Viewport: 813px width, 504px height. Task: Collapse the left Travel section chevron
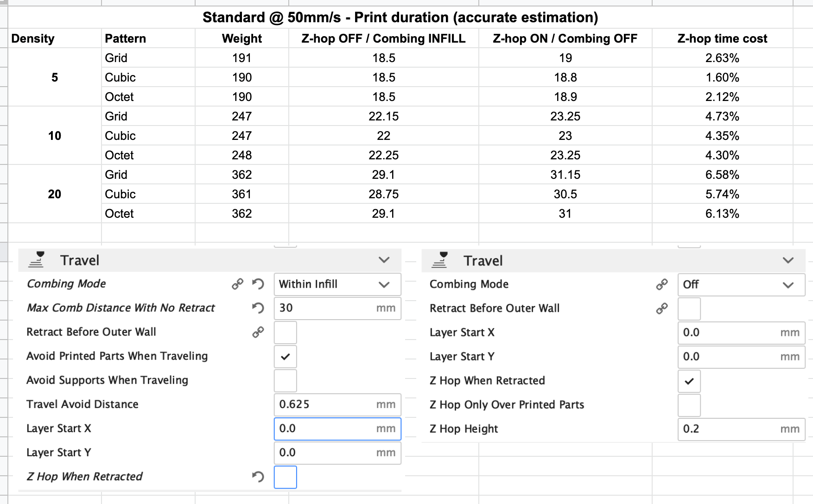pos(384,260)
